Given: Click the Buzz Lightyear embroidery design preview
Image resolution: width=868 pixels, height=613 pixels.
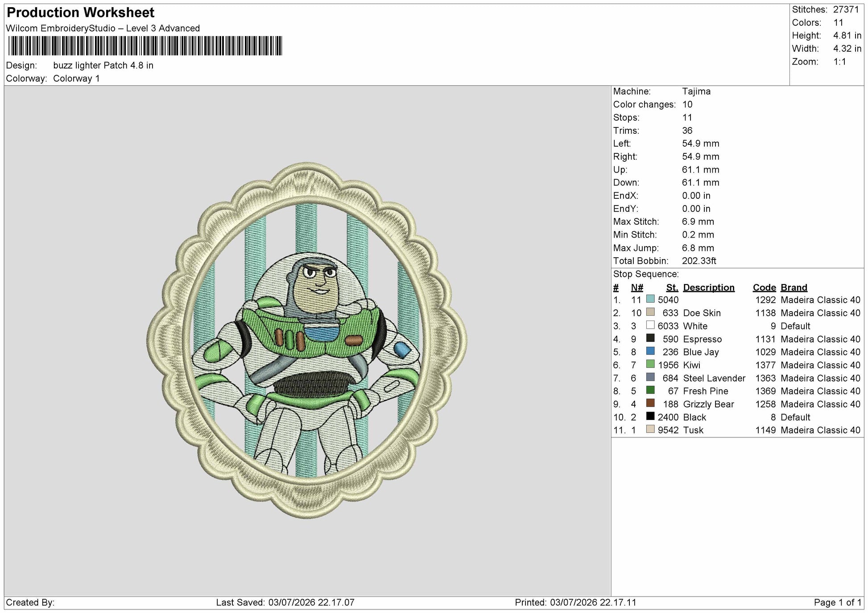Looking at the screenshot, I should (x=307, y=340).
